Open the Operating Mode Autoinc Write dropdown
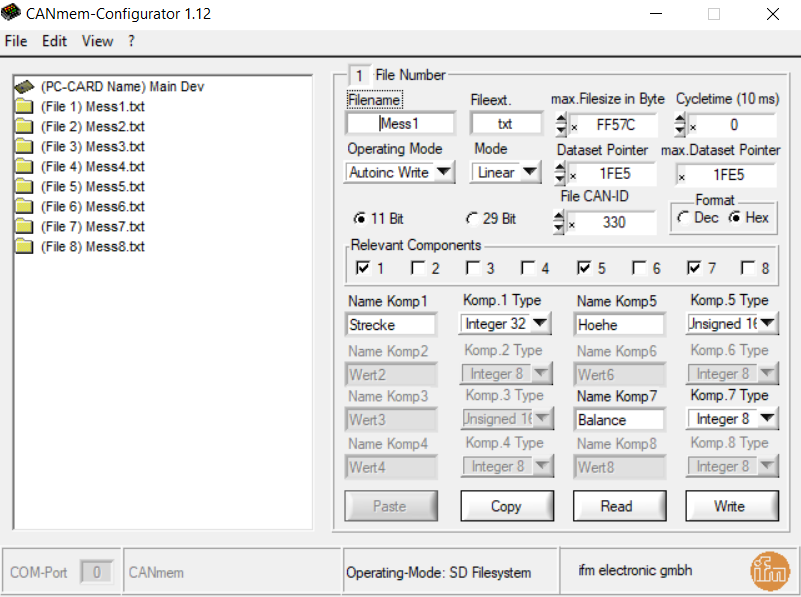The image size is (801, 597). (399, 173)
